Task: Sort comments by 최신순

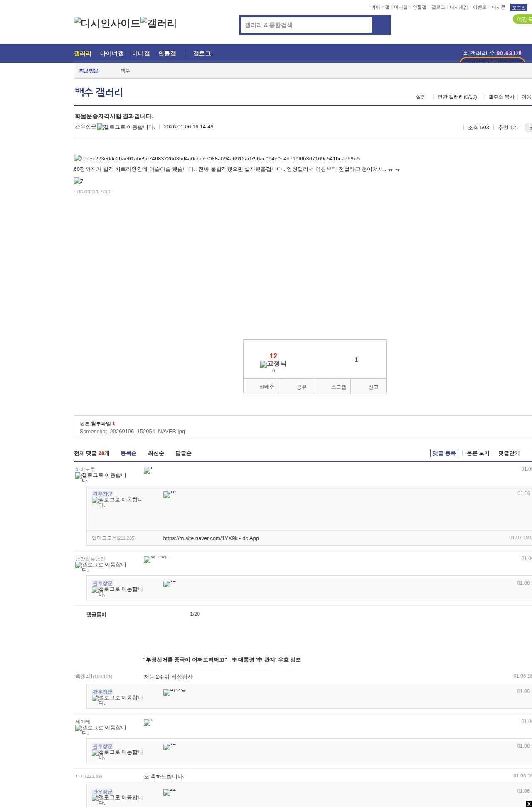Action: tap(156, 453)
